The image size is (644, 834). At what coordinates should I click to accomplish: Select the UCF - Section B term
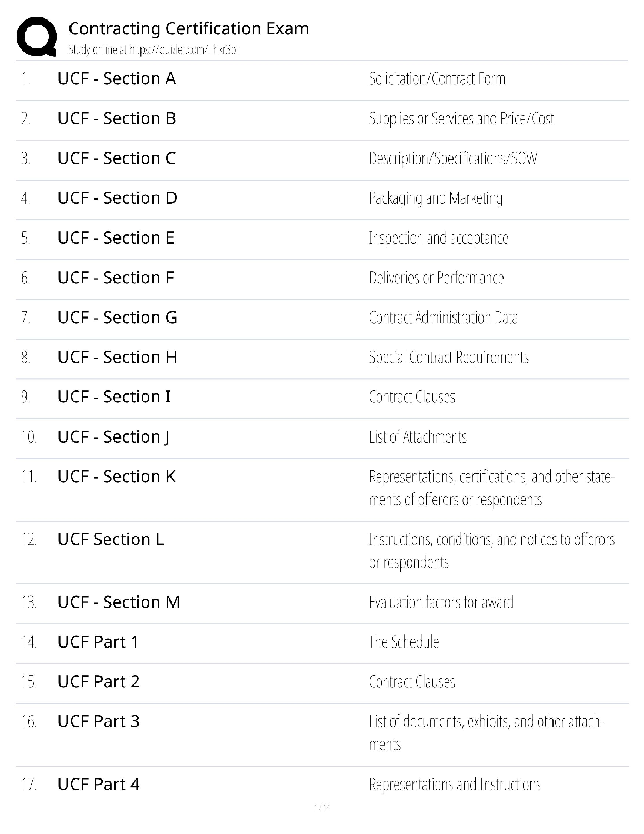point(116,119)
